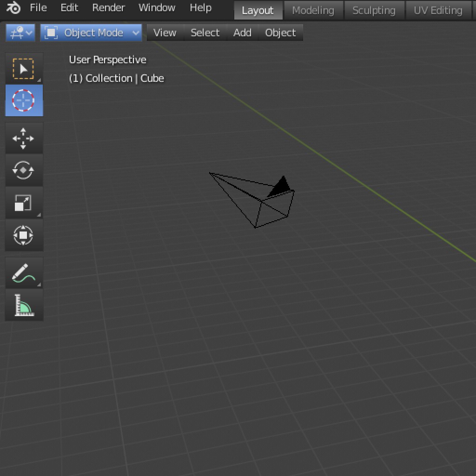Choose the Rotate tool
This screenshot has height=476, width=476.
coord(24,171)
